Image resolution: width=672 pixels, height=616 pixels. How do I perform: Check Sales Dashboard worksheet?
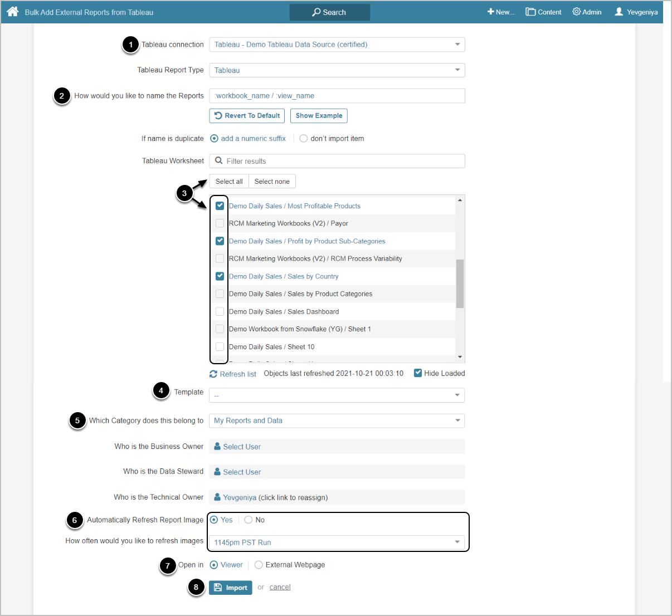point(220,311)
